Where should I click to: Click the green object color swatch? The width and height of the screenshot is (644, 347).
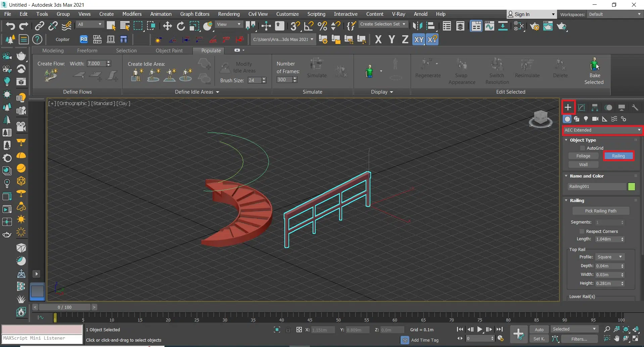631,187
